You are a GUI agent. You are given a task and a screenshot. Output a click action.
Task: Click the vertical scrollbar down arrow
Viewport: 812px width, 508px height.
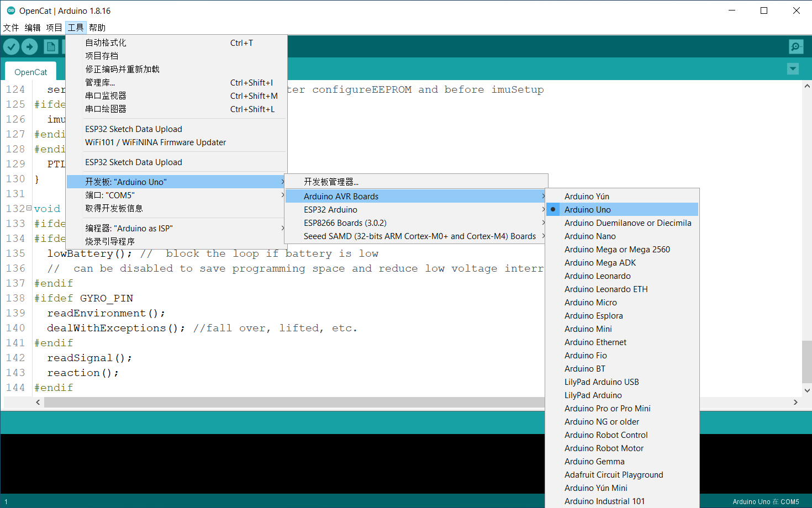807,390
